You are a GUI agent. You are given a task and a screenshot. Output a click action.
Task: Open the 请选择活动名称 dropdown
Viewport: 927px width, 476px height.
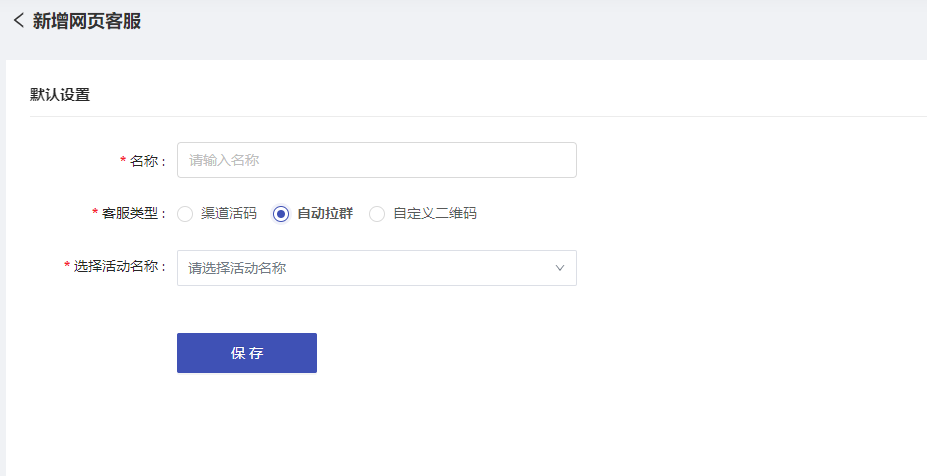377,268
